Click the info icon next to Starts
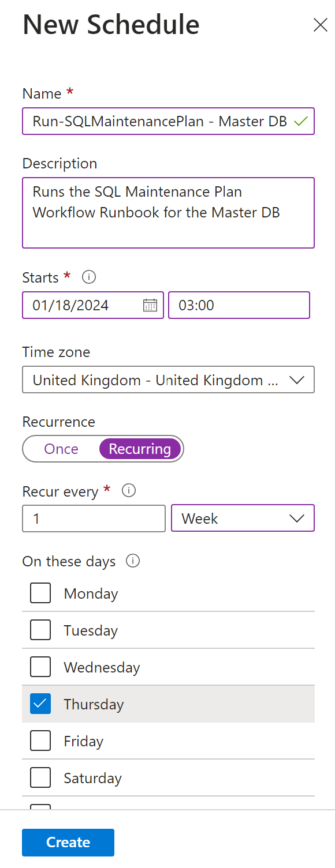The width and height of the screenshot is (335, 868). click(89, 277)
